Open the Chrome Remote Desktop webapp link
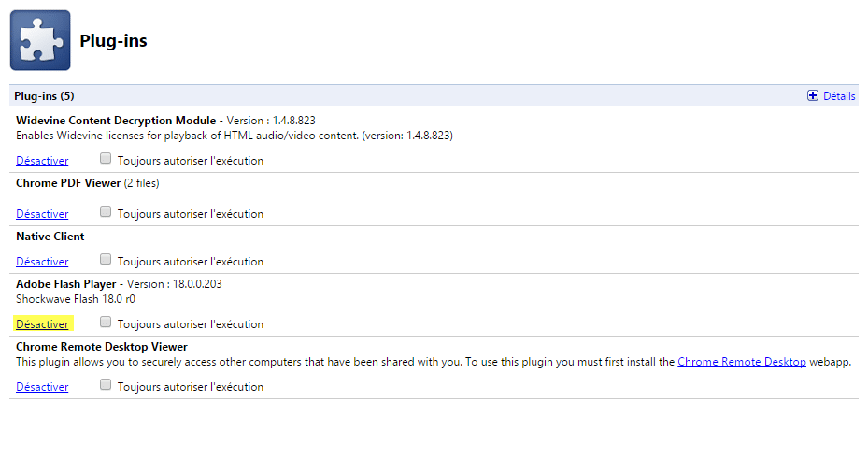This screenshot has height=459, width=868. tap(741, 362)
